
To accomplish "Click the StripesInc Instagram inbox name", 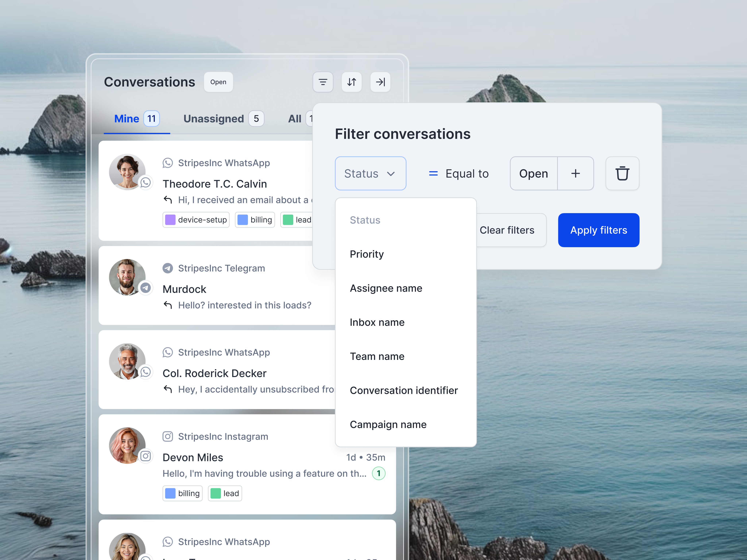I will click(223, 436).
